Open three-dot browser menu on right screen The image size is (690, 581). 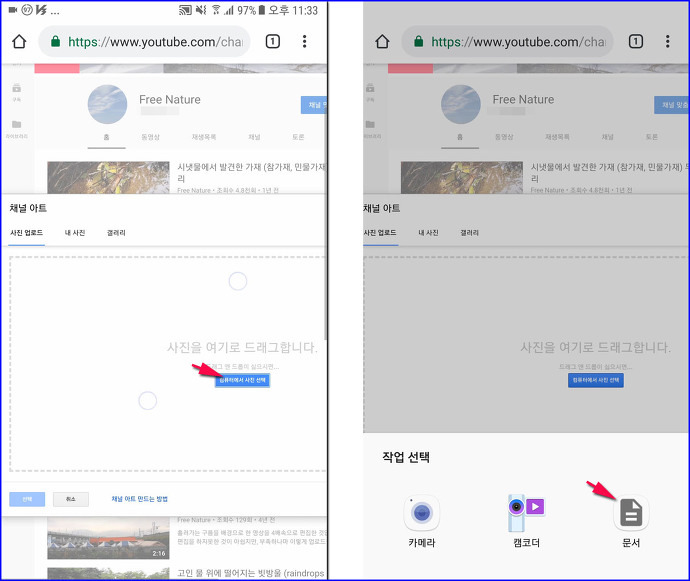coord(668,42)
